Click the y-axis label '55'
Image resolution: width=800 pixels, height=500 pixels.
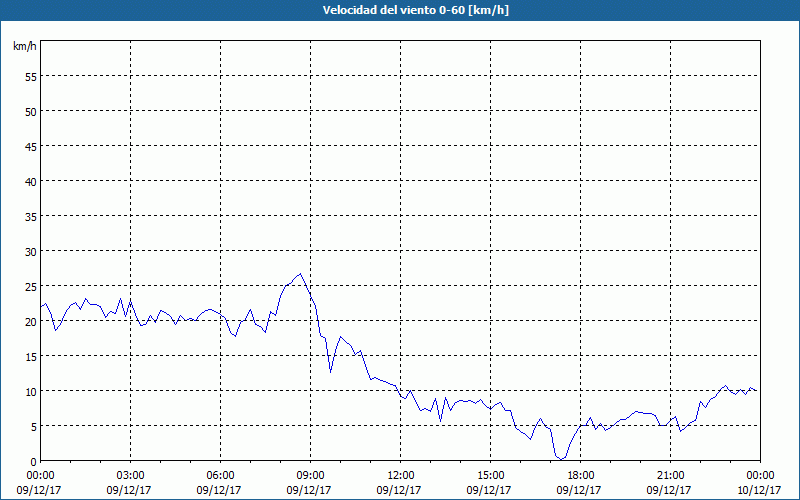(31, 77)
